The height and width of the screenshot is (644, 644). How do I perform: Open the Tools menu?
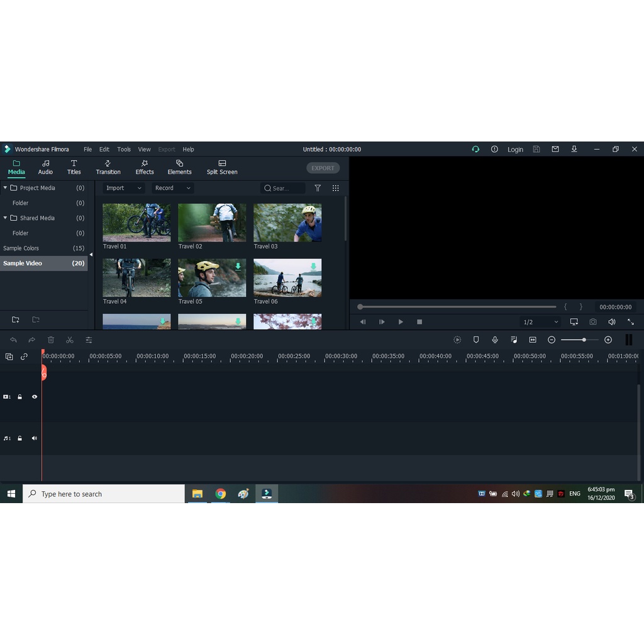(x=124, y=150)
